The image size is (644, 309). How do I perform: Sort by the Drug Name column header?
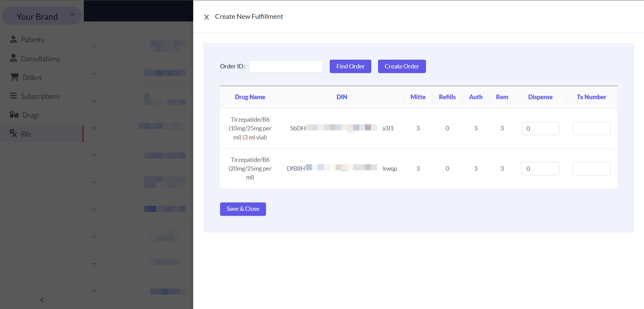point(250,97)
